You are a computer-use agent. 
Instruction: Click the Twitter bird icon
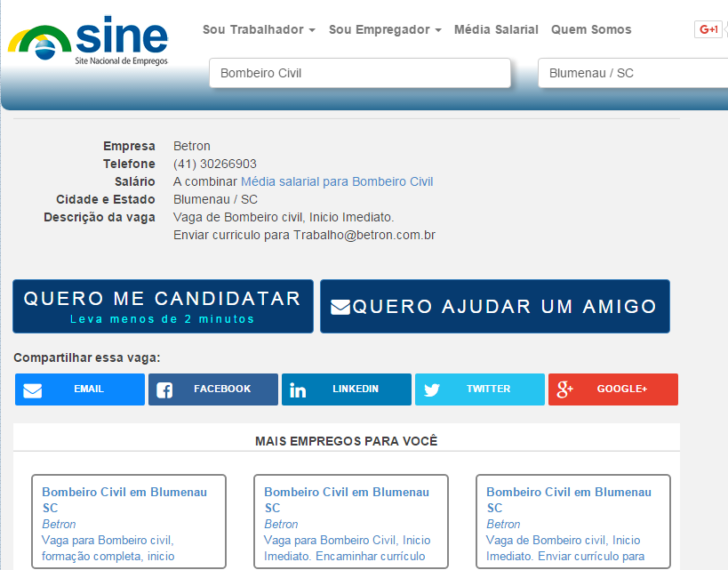pyautogui.click(x=431, y=389)
